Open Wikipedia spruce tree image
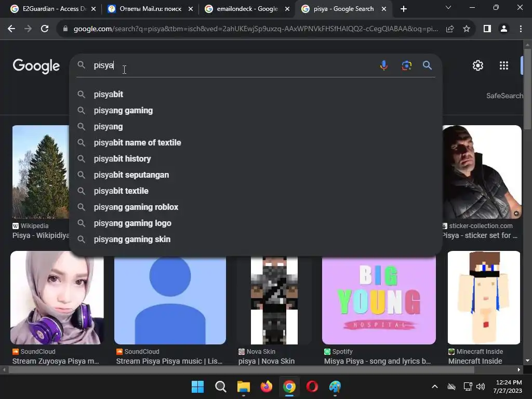 tap(41, 172)
